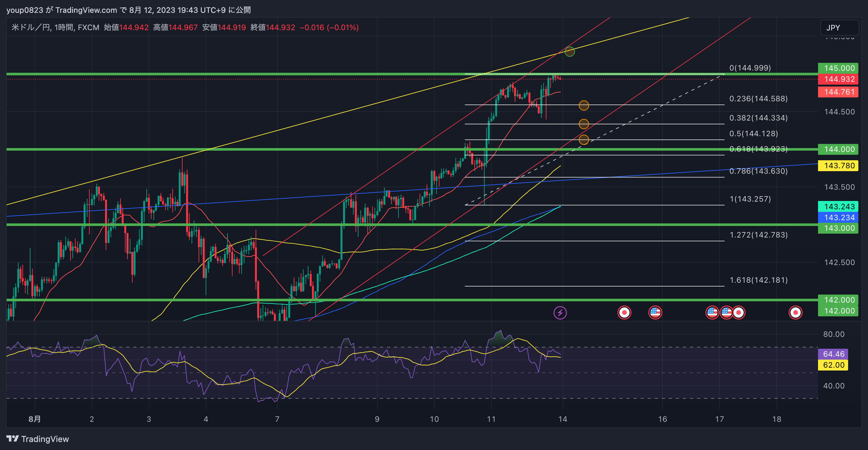Viewport: 868px width, 450px height.
Task: Click the 80.00 RSI scale value
Action: coord(834,334)
